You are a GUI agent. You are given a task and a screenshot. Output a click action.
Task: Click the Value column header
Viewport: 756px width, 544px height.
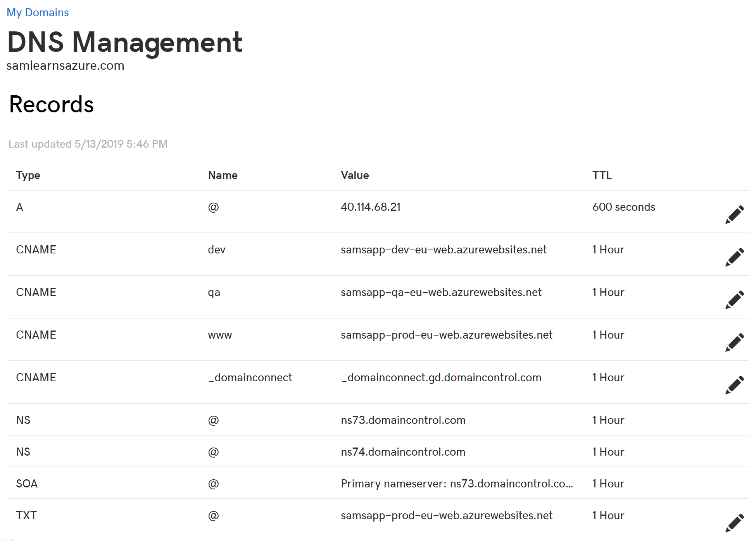[x=355, y=175]
